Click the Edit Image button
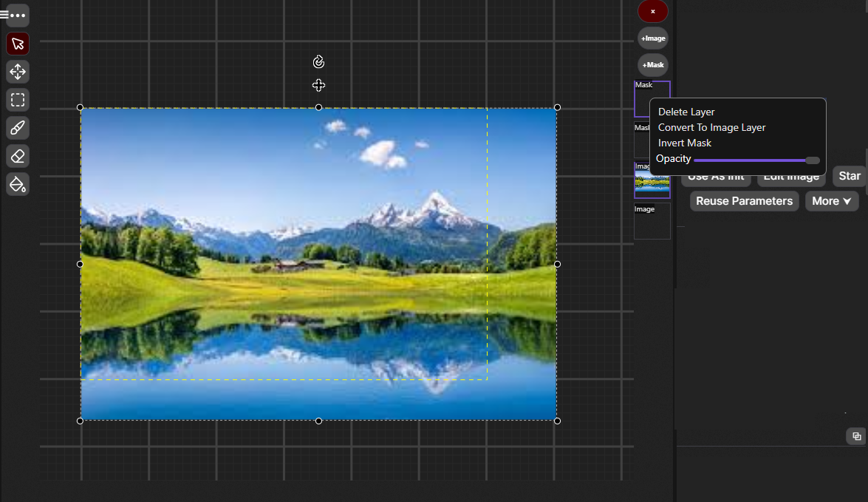Screen dimensions: 868x502 click(791, 180)
